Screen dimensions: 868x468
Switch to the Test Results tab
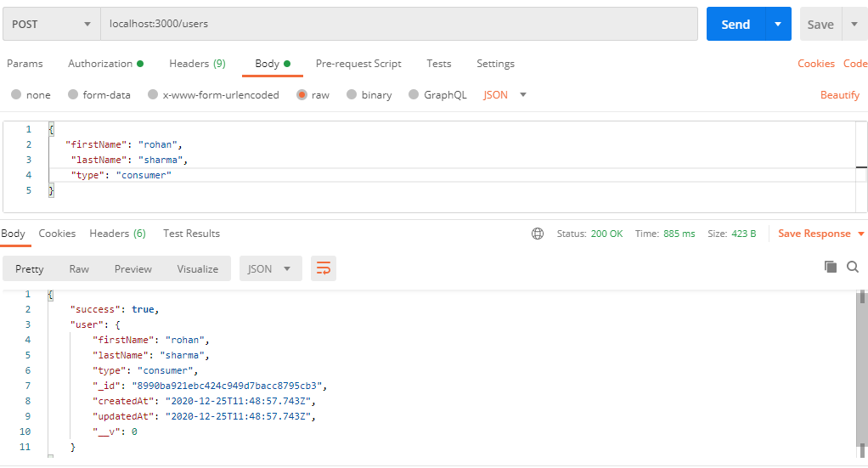click(x=191, y=234)
